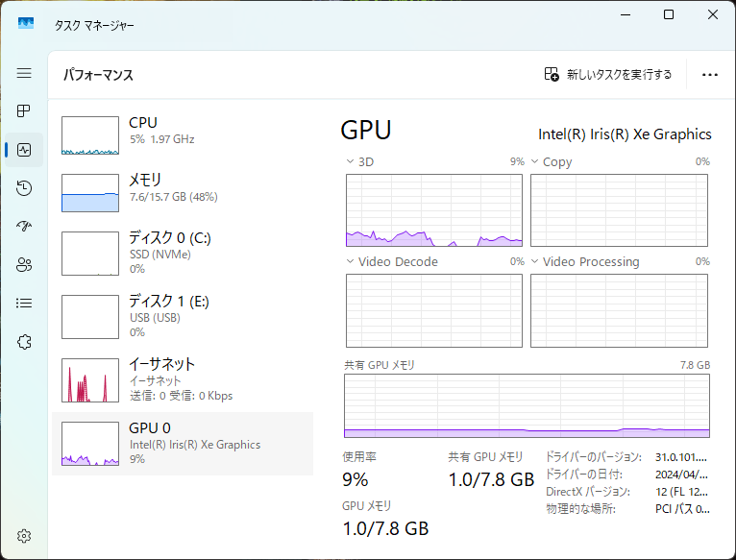This screenshot has width=736, height=560.
Task: Select the Ethernet performance item
Action: (x=183, y=378)
